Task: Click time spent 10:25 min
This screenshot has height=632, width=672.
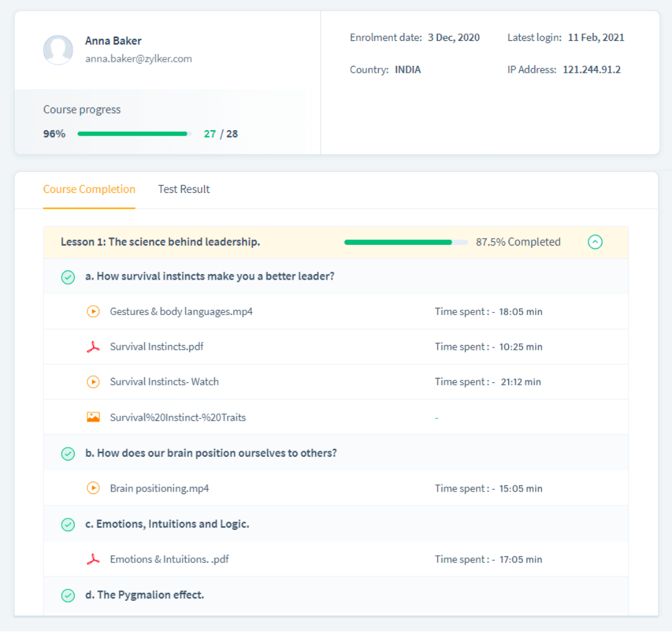Action: click(520, 347)
